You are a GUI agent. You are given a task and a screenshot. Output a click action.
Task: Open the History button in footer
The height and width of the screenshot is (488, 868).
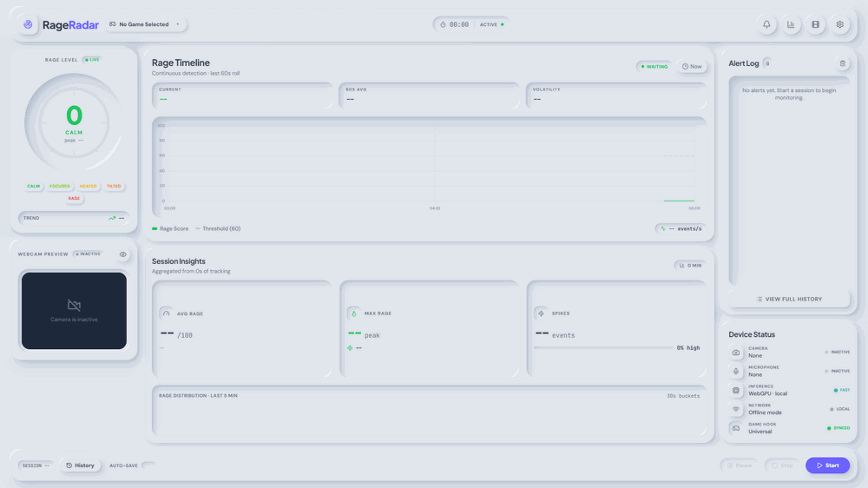80,465
